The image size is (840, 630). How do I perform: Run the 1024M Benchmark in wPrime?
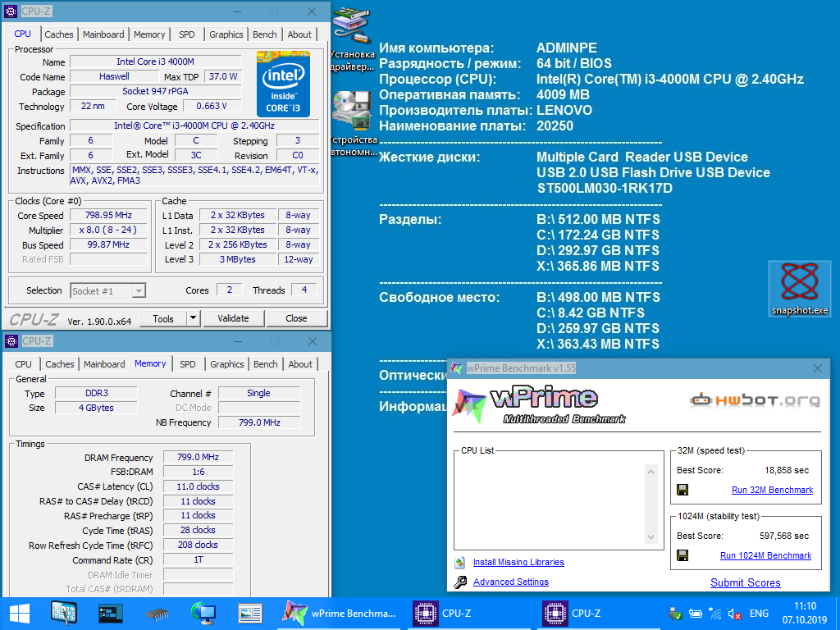[765, 555]
